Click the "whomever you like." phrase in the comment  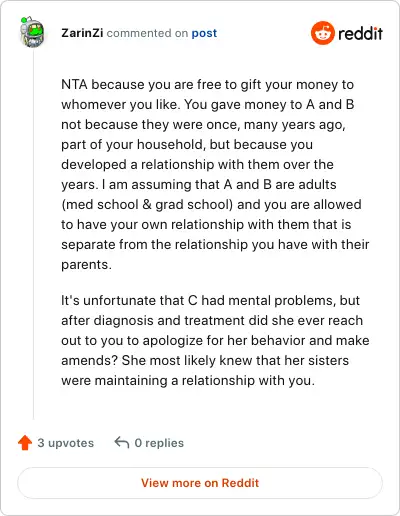(121, 105)
